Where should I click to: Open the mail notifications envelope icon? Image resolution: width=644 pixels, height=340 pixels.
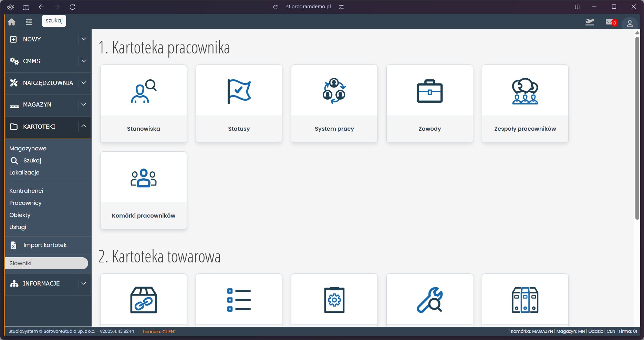coord(610,22)
